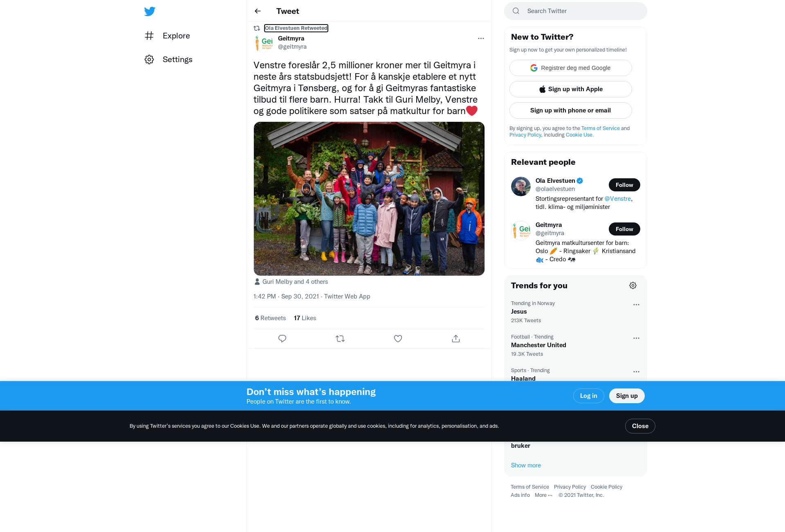Follow Ola Elvestuen

pyautogui.click(x=624, y=185)
